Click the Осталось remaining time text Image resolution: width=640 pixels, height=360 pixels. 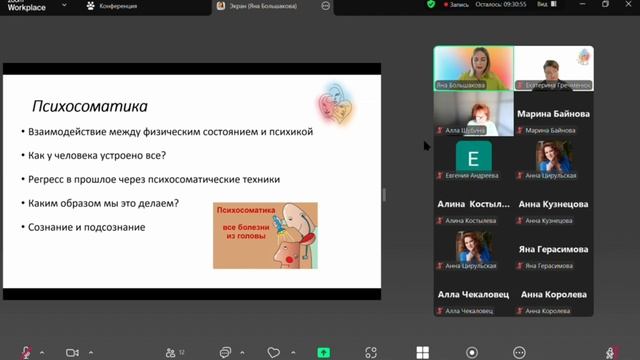[x=500, y=4]
